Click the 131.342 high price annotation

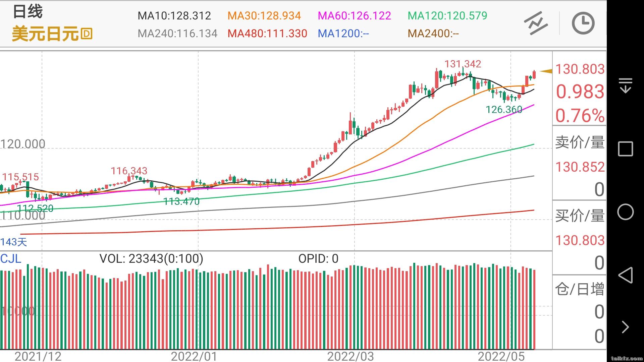pyautogui.click(x=463, y=64)
